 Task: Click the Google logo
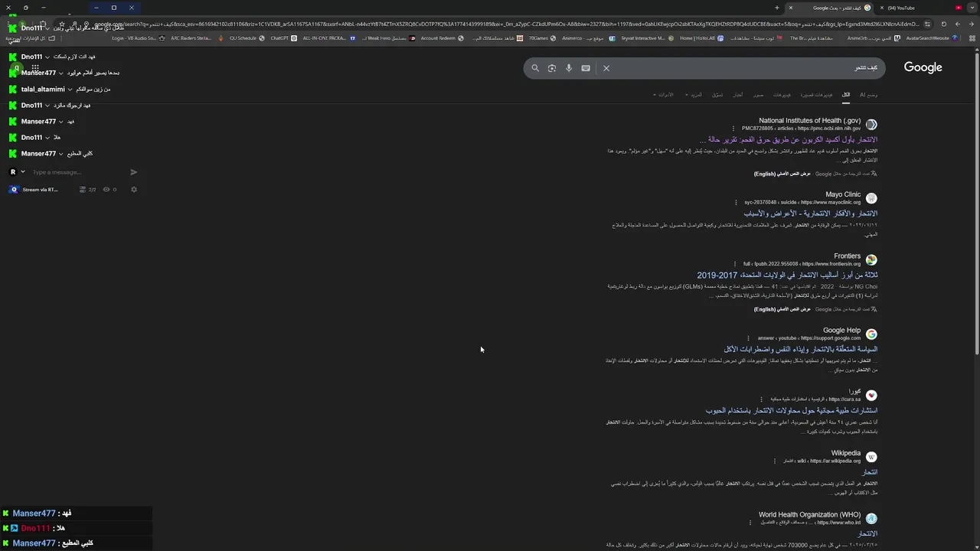[923, 67]
